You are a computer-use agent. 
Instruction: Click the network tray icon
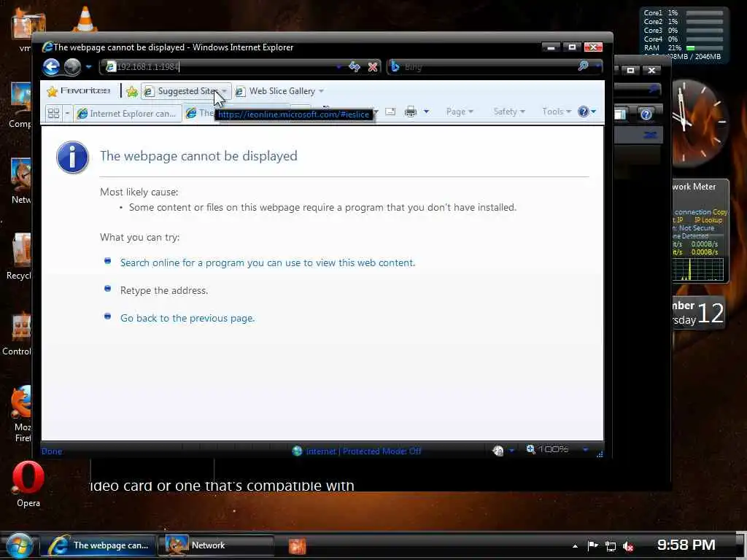click(x=611, y=546)
